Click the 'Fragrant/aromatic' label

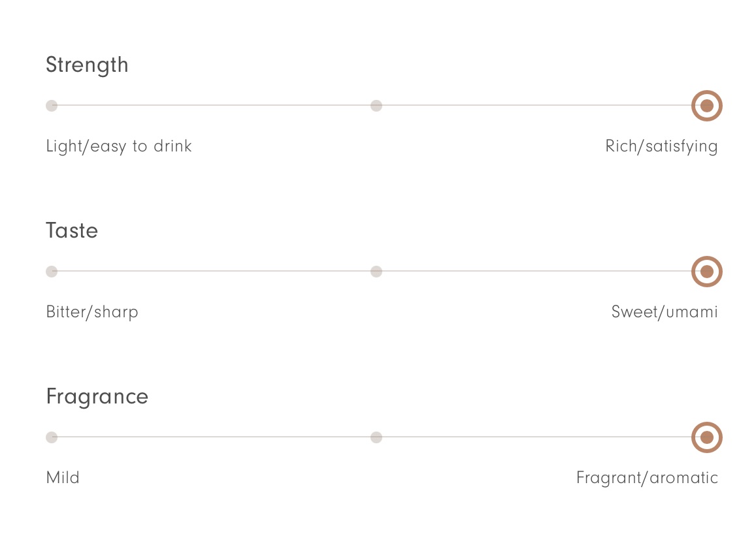(x=647, y=477)
